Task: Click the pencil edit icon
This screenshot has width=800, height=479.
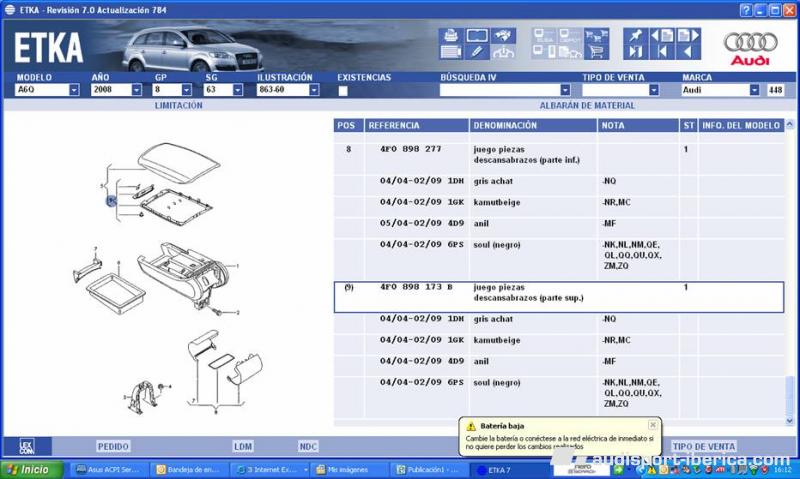Action: [477, 52]
